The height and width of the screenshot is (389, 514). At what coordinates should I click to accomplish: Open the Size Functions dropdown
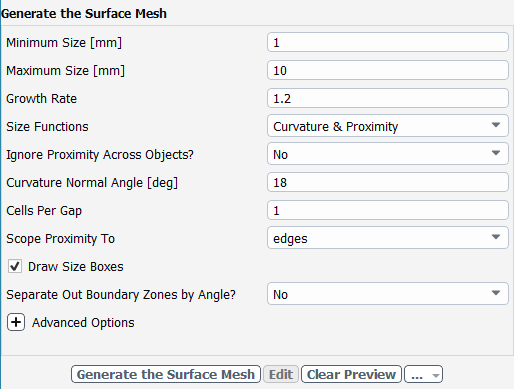[388, 126]
